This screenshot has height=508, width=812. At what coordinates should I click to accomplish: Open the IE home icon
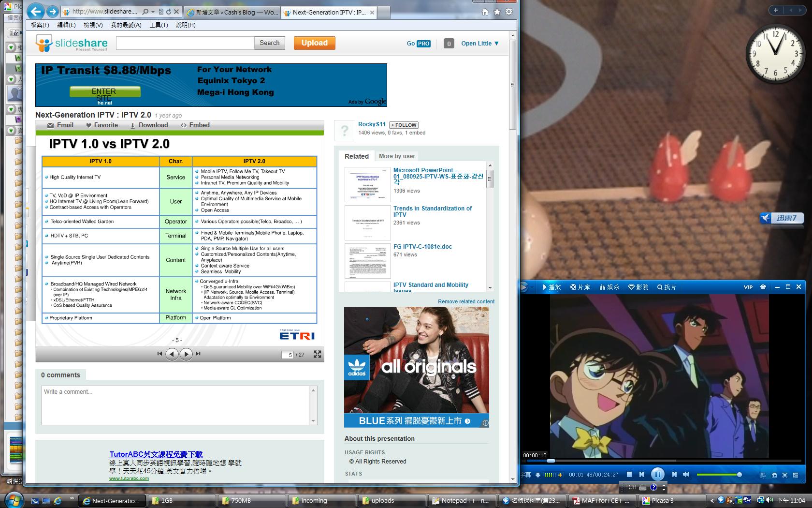[x=485, y=12]
